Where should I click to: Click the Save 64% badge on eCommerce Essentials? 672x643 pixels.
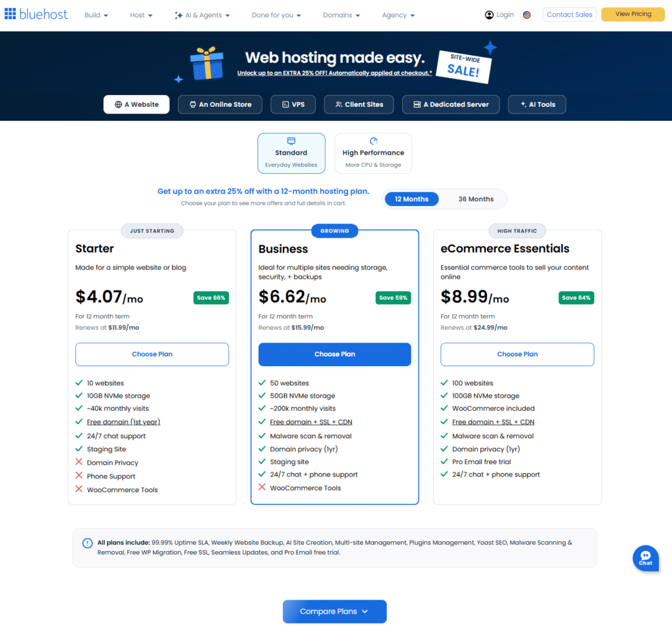pos(576,298)
